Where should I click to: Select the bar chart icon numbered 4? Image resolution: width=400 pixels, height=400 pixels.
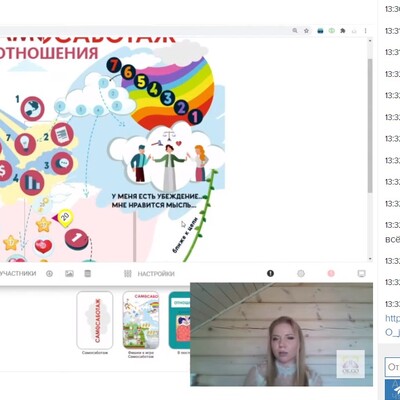[x=32, y=183]
